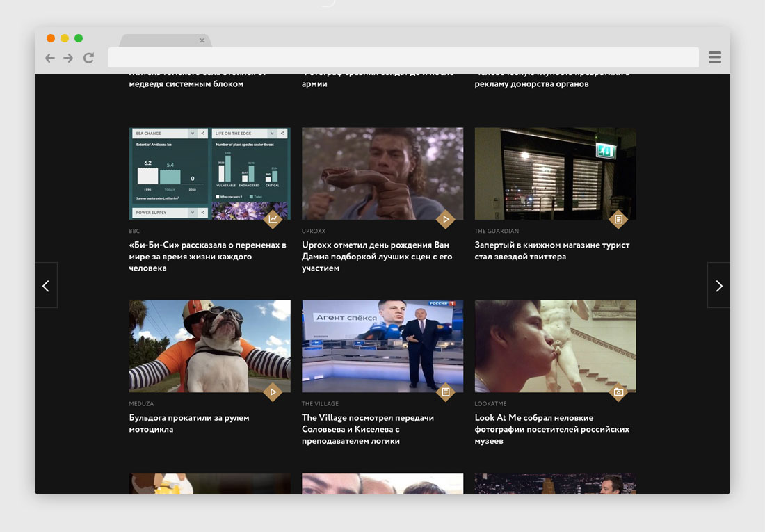Screen dimensions: 765x532
Task: Open headline Uprоxx отметил день рождения Ван Дамма
Action: [x=377, y=256]
